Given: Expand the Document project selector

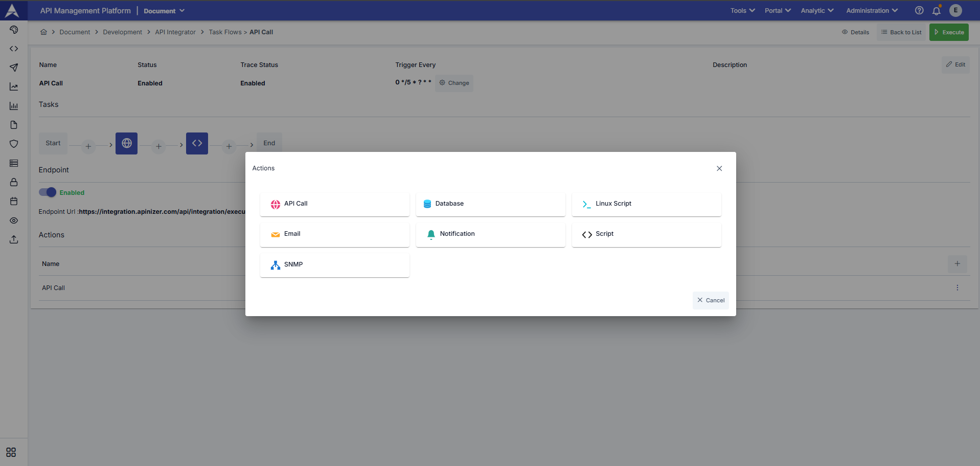Looking at the screenshot, I should 164,11.
